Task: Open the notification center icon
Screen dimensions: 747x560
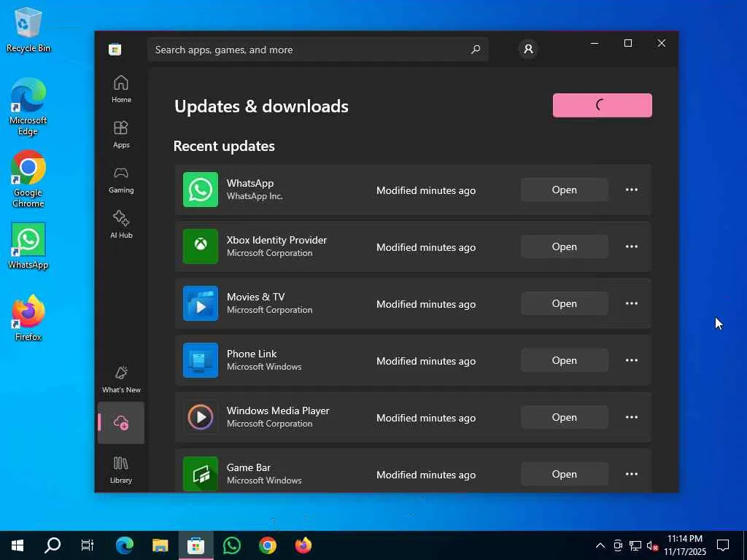Action: pyautogui.click(x=723, y=545)
